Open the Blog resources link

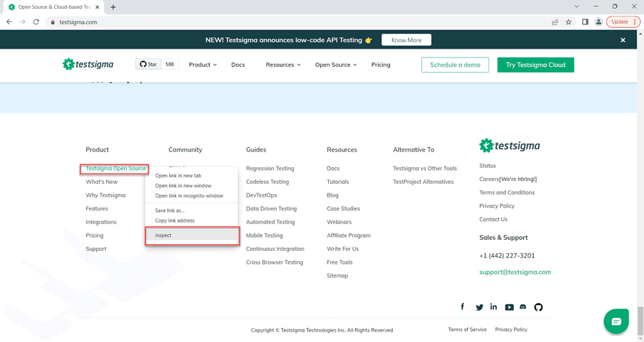coord(333,195)
